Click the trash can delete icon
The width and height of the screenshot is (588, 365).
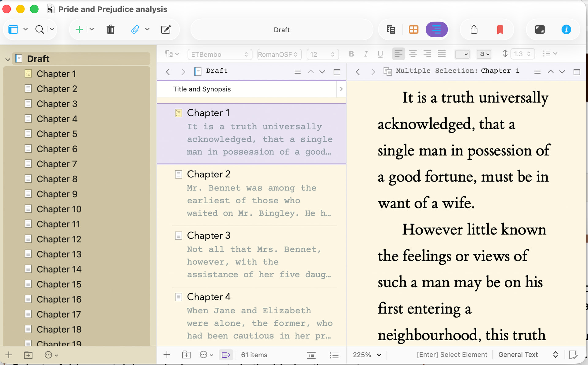point(110,30)
